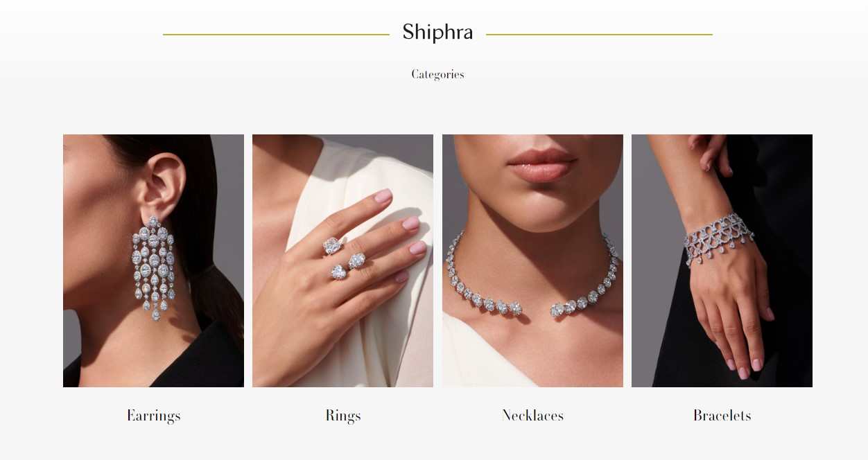Open the Necklaces category photo

[532, 260]
